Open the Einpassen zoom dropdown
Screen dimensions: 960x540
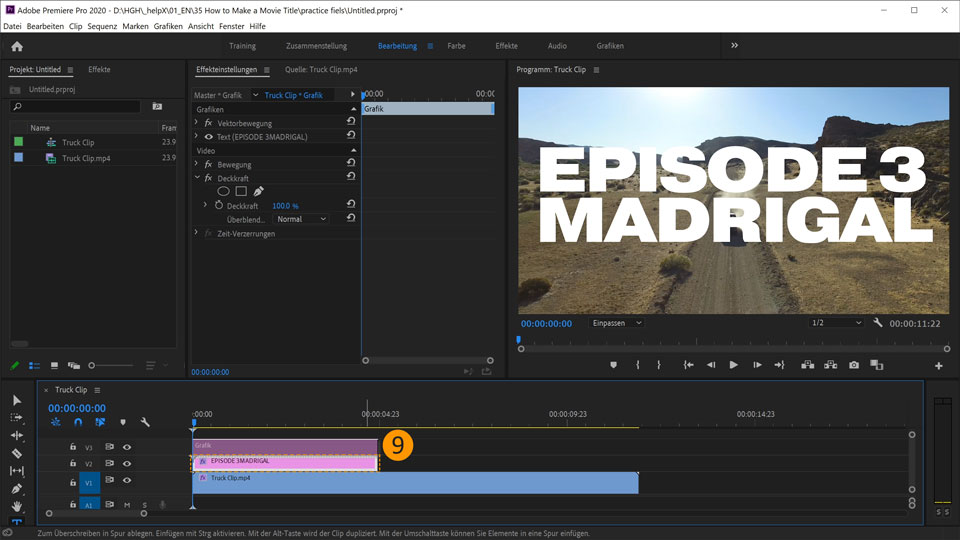[617, 323]
